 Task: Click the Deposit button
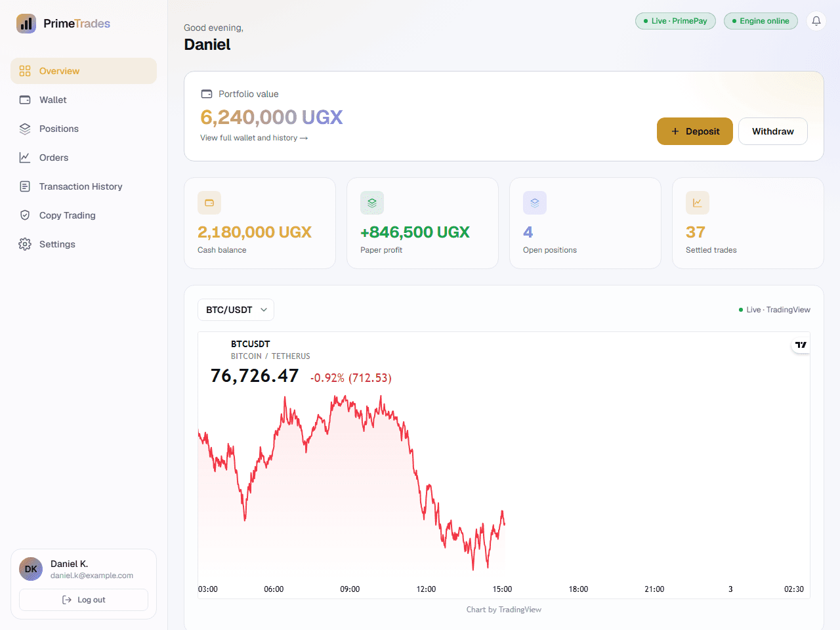695,131
